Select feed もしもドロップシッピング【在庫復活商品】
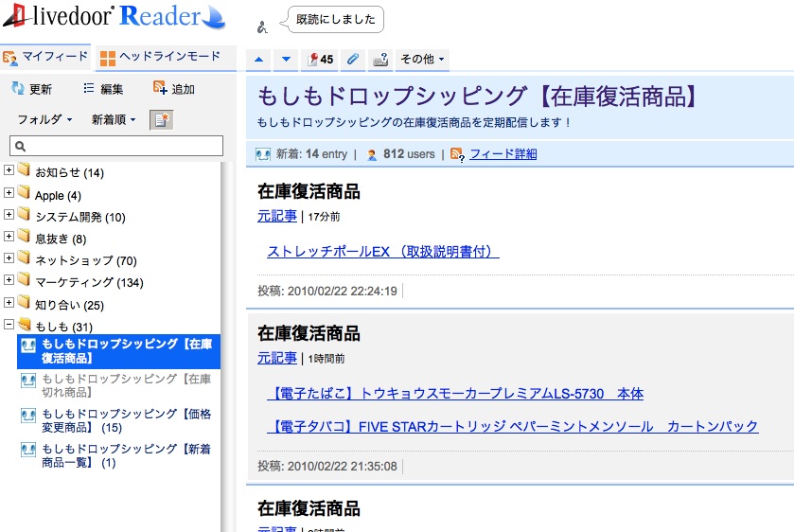Viewport: 794px width, 532px height. 118,351
